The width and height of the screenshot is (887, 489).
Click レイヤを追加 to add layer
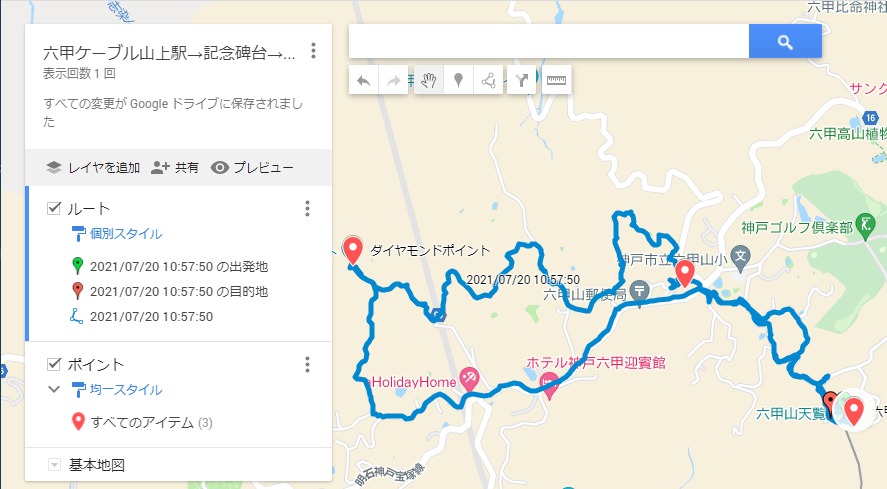tap(93, 168)
